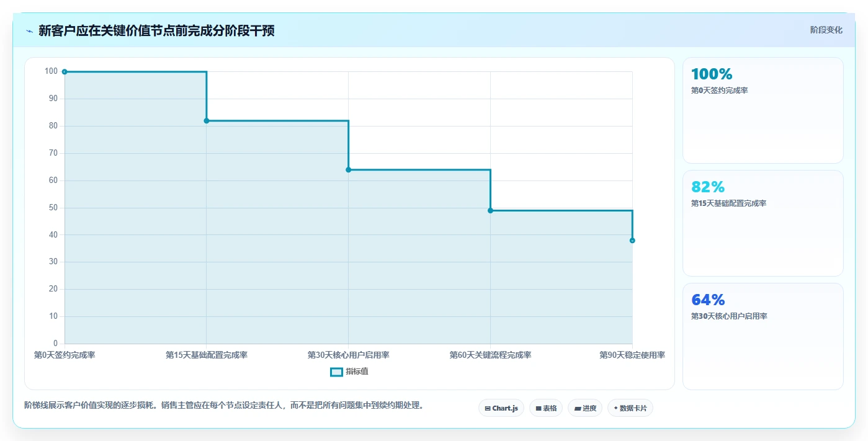Open the 64% 第30天核心用户启用率 card
The image size is (868, 441).
click(x=763, y=336)
